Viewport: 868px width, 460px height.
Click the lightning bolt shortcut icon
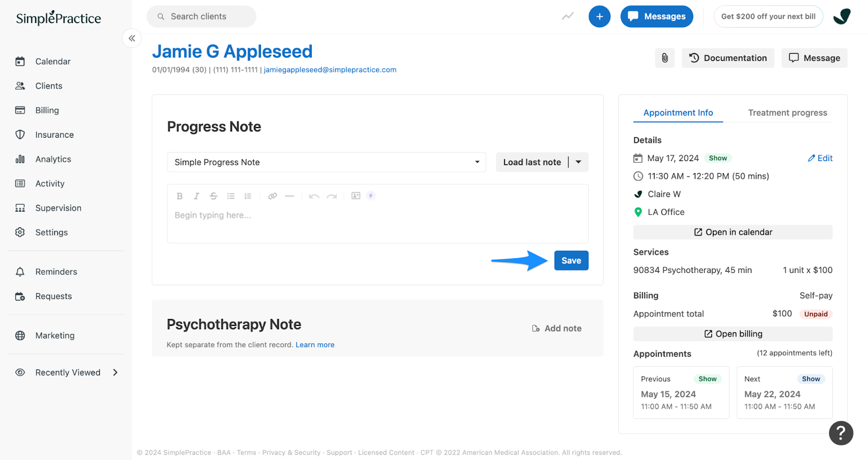[371, 196]
